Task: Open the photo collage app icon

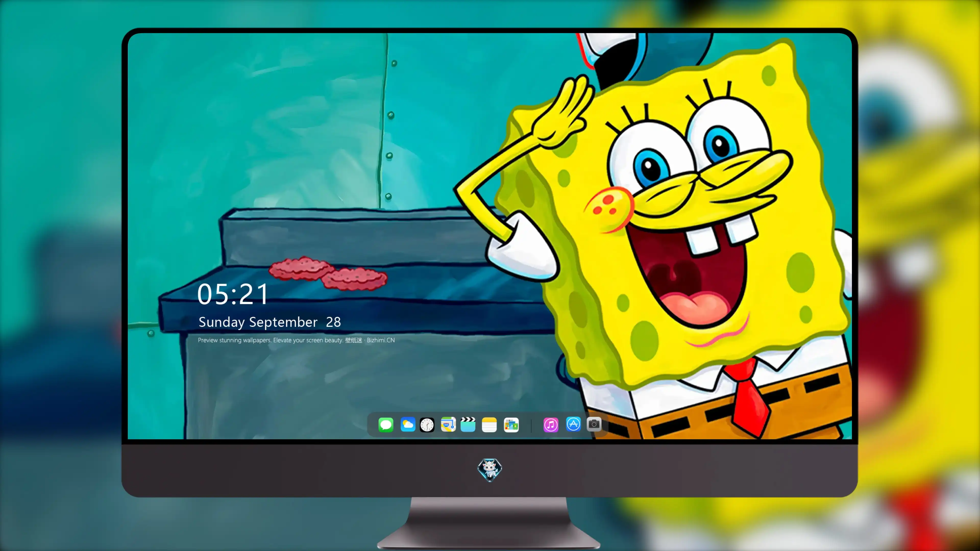Action: click(x=511, y=425)
